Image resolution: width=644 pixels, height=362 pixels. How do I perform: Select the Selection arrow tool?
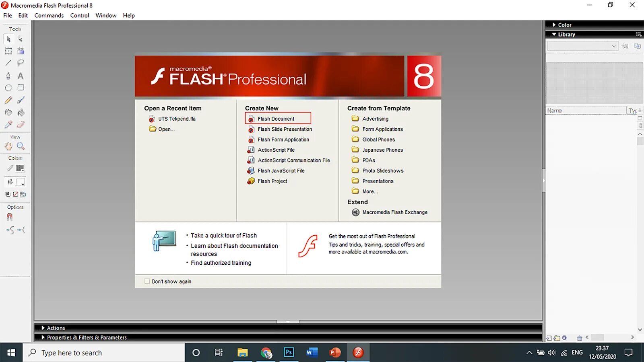8,39
